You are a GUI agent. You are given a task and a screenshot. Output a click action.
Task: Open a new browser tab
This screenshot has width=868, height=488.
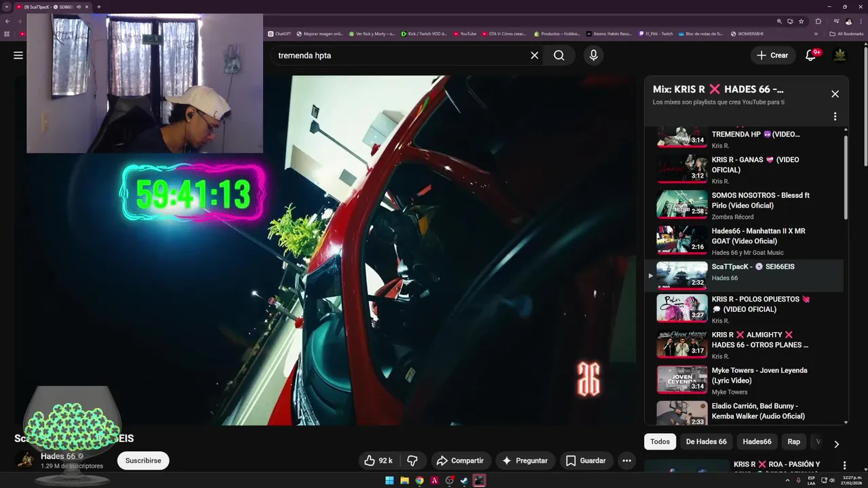98,7
